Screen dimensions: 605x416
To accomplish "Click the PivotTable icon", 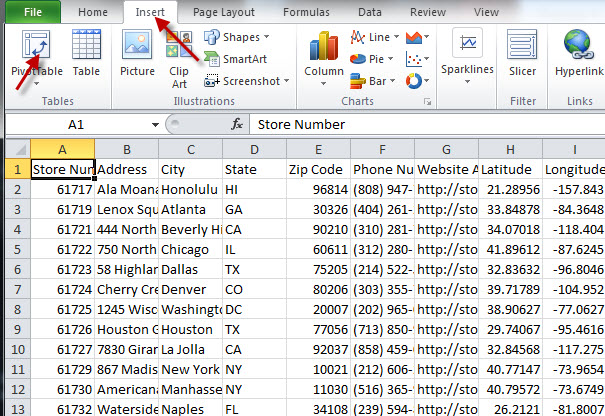I will pos(36,44).
